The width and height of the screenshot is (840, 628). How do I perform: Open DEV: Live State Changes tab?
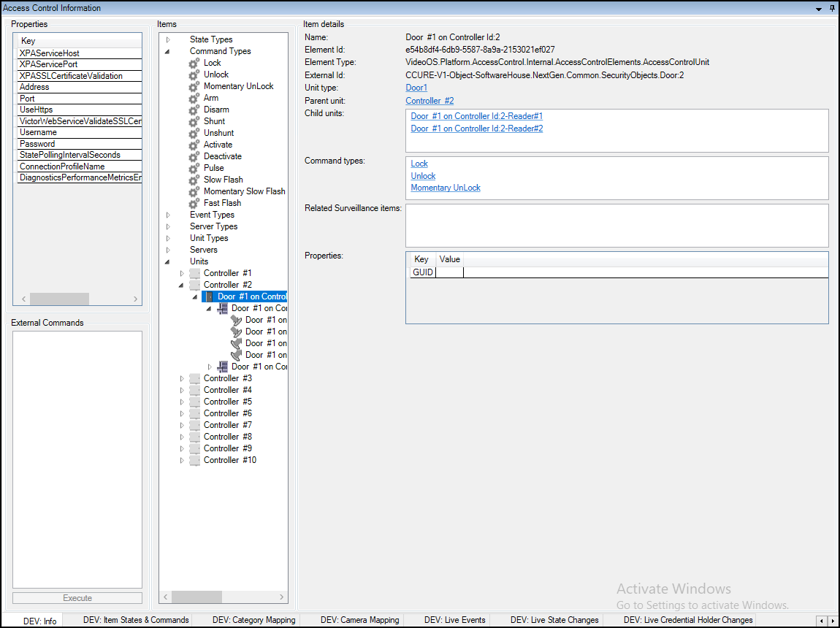554,620
